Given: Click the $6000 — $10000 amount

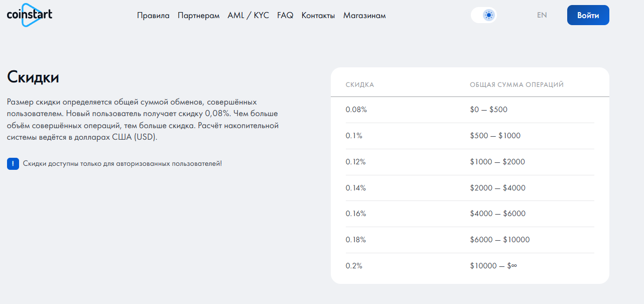Looking at the screenshot, I should [x=499, y=240].
